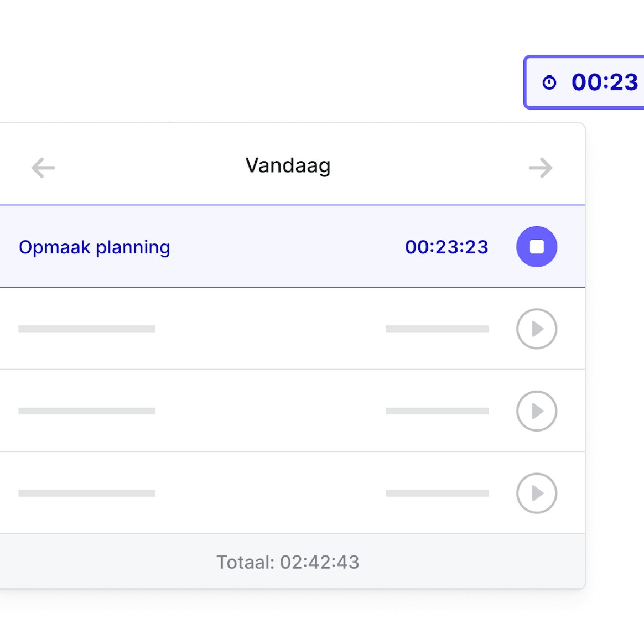Start timer on second placeholder row
The image size is (644, 644).
click(536, 411)
